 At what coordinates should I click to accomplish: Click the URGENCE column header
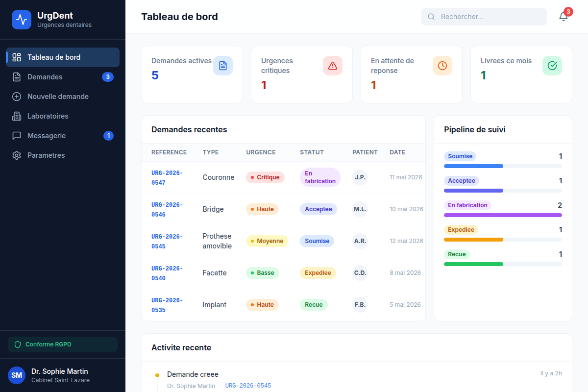[261, 152]
